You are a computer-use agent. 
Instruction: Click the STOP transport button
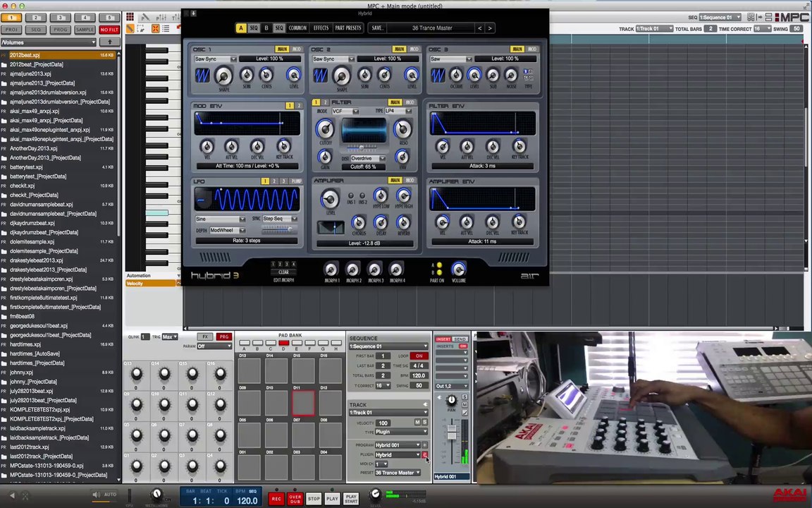coord(314,499)
